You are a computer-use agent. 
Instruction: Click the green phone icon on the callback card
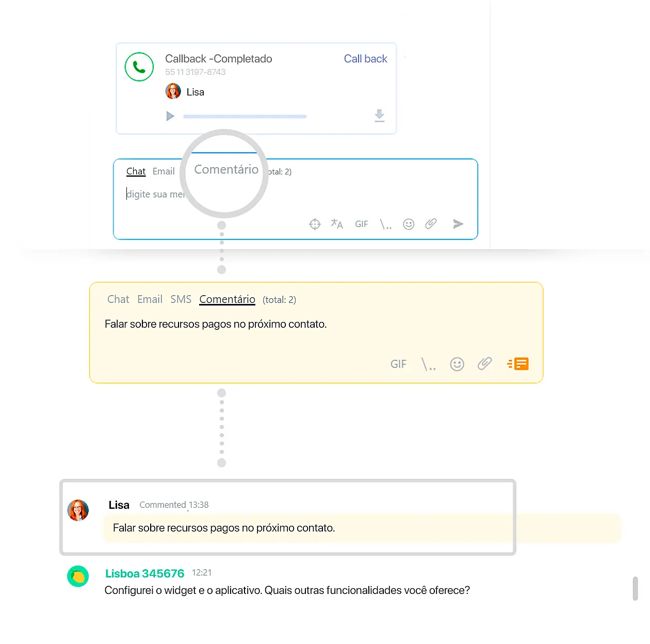(x=139, y=67)
